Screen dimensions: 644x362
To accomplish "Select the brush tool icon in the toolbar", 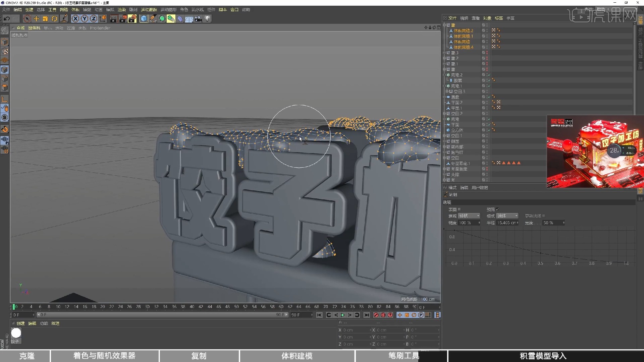I will (64, 19).
